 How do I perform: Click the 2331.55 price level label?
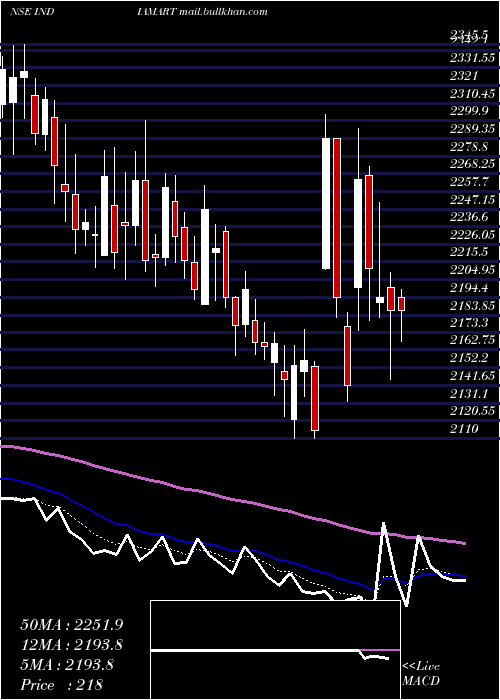tap(472, 58)
